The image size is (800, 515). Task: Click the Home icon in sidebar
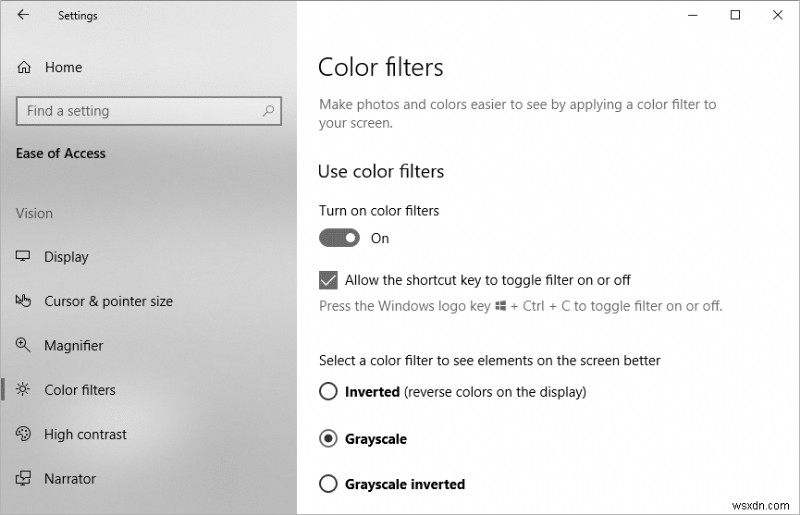(24, 67)
